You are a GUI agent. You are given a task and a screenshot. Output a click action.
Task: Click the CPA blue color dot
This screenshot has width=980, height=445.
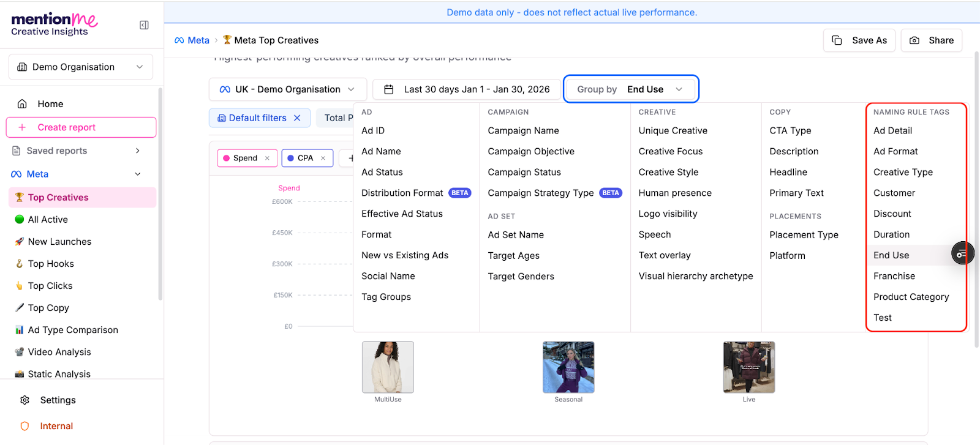tap(290, 158)
